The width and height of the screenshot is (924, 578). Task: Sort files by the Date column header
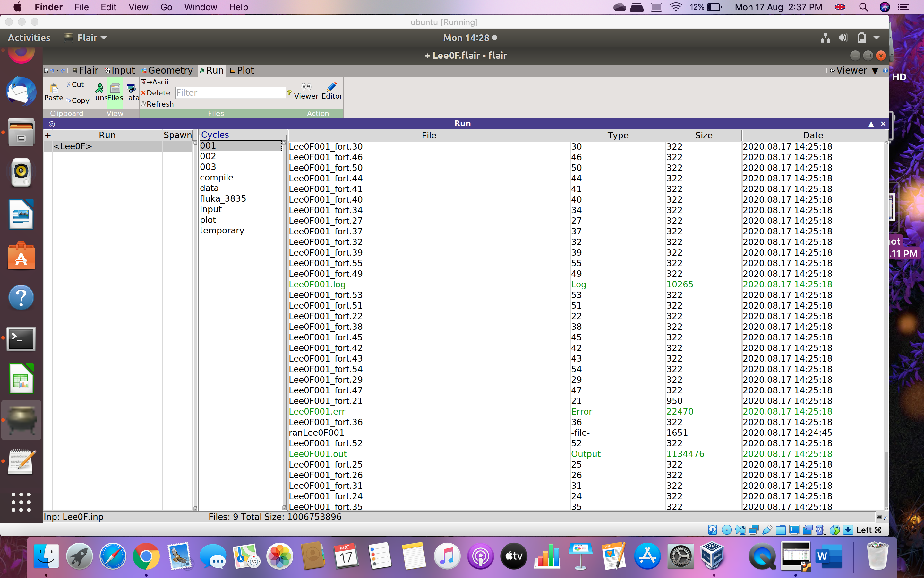[x=813, y=135]
